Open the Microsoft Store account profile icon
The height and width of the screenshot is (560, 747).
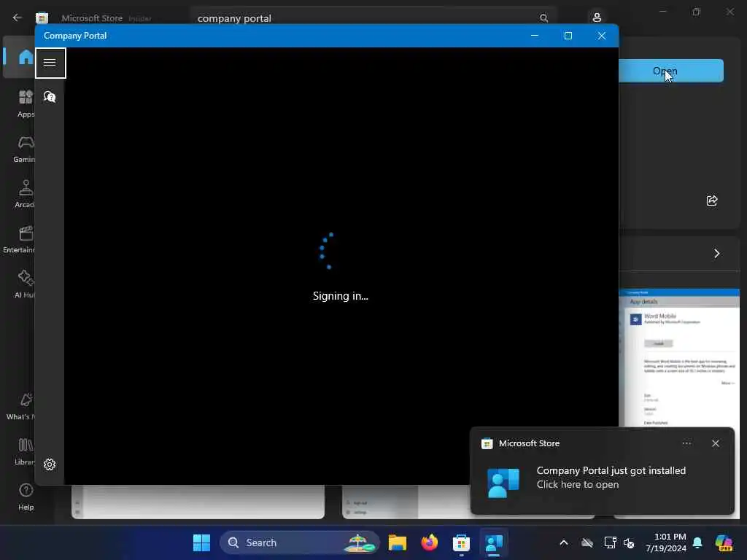click(x=597, y=18)
